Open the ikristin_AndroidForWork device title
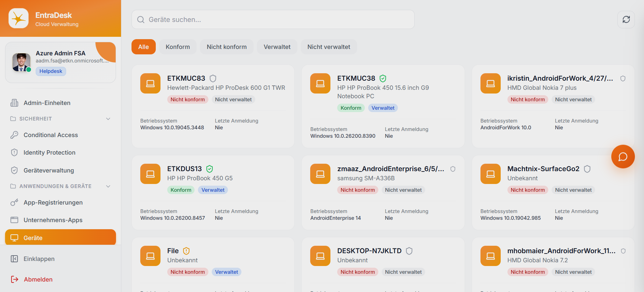This screenshot has width=644, height=292. tap(560, 78)
